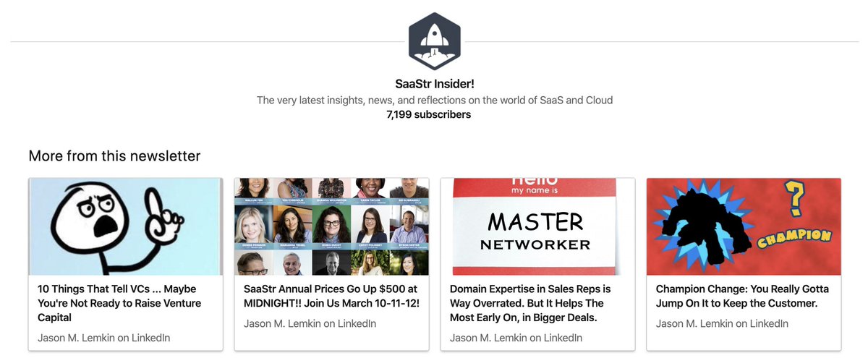Click the SaaStr rocket logo icon
This screenshot has width=868, height=358.
pos(434,41)
